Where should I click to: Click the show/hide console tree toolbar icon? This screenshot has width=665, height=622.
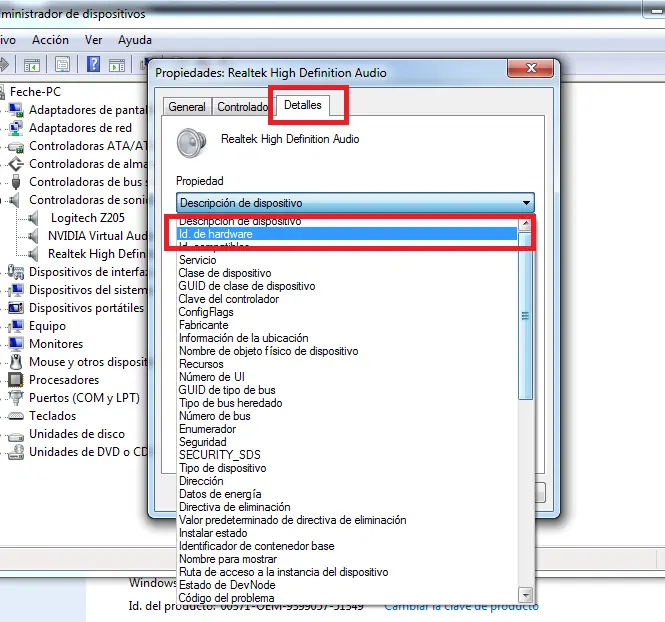[x=32, y=65]
